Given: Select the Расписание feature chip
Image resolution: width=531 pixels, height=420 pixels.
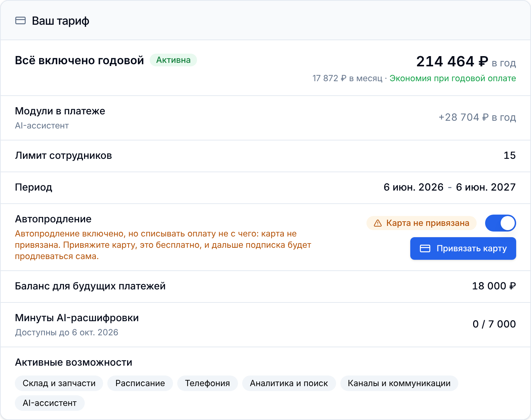Looking at the screenshot, I should (140, 383).
